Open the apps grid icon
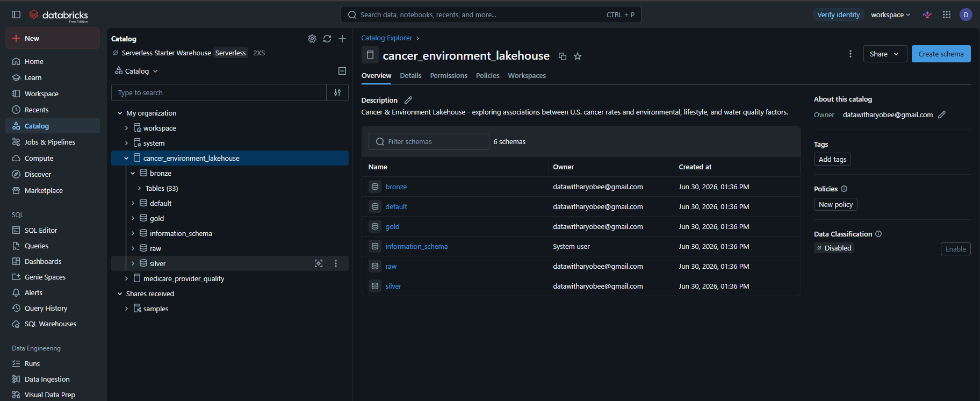This screenshot has width=980, height=401. [x=947, y=15]
